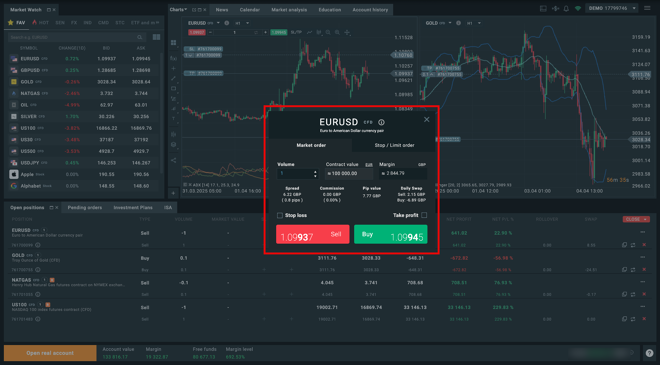The width and height of the screenshot is (660, 365).
Task: Select the FAV star filter
Action: pyautogui.click(x=17, y=23)
